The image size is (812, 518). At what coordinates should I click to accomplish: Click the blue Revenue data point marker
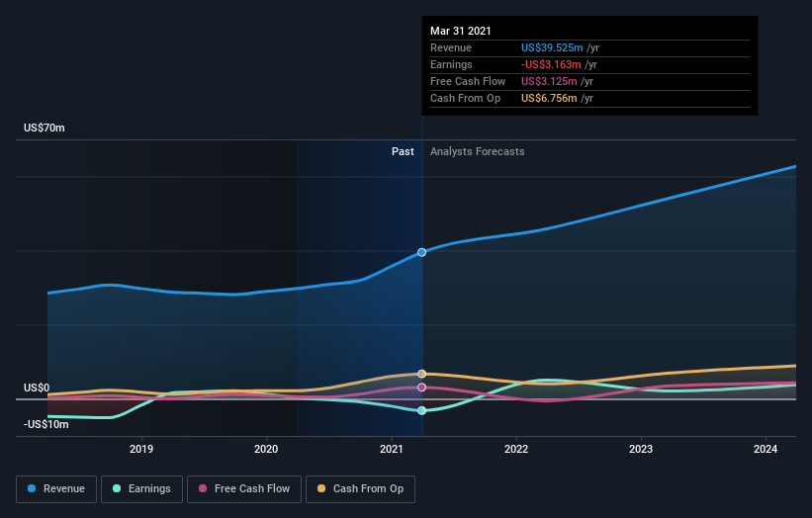(x=421, y=252)
